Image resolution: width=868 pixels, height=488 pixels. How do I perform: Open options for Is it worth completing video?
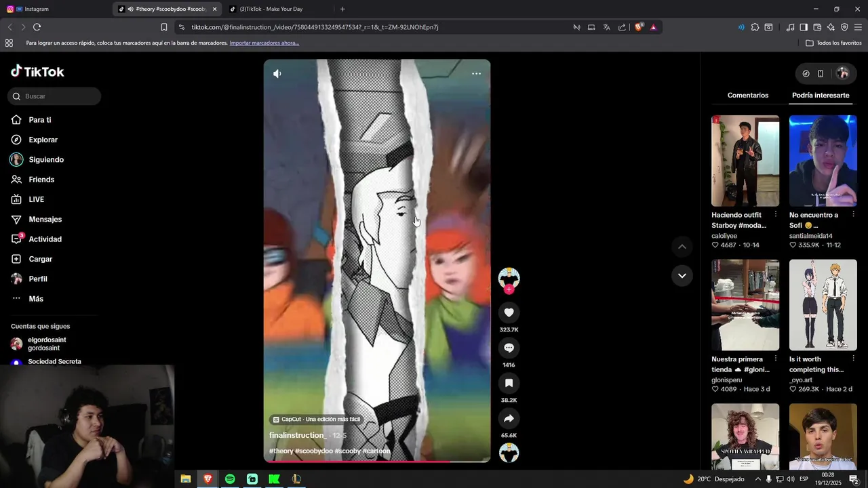tap(853, 359)
